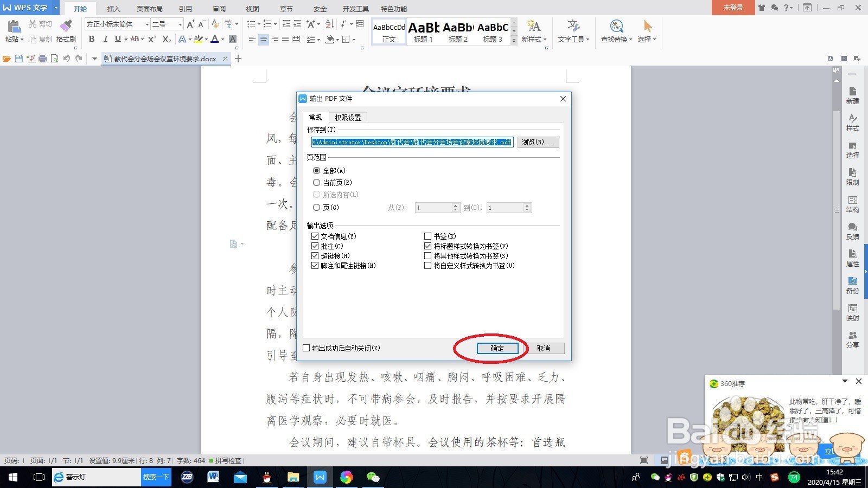Open the 属性 (Properties) sidebar icon
The height and width of the screenshot is (488, 868).
852,258
